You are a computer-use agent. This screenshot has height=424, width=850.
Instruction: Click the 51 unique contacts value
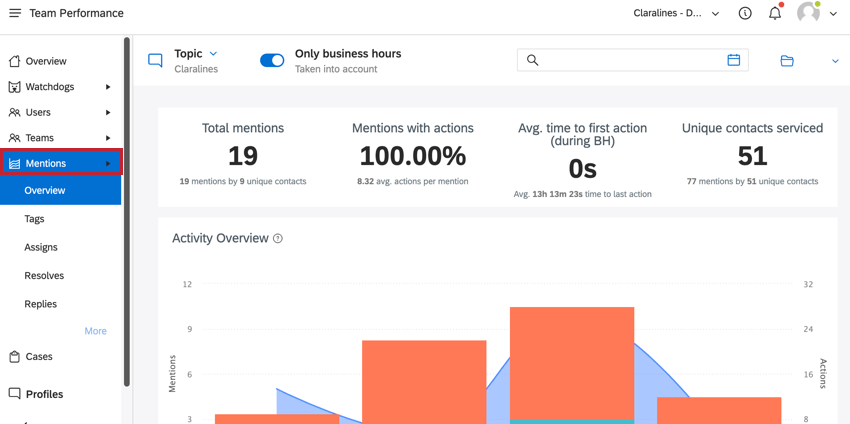pos(752,156)
